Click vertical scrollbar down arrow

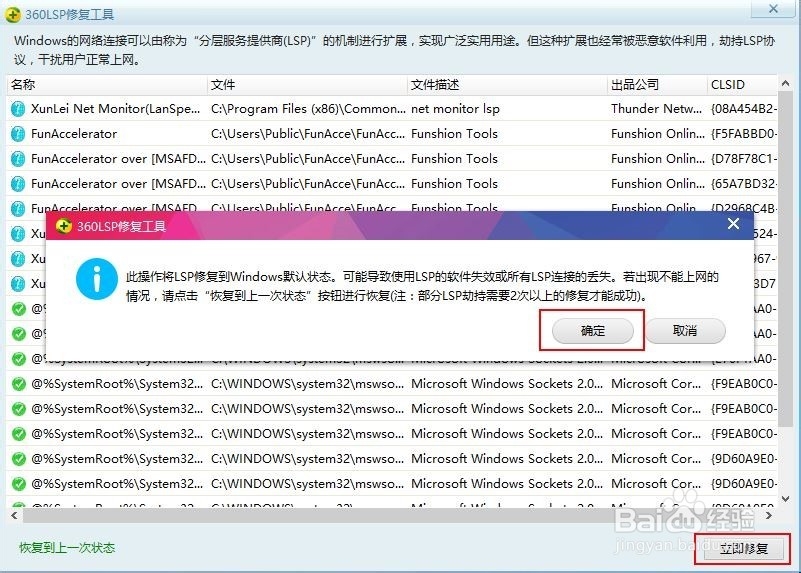[x=786, y=499]
